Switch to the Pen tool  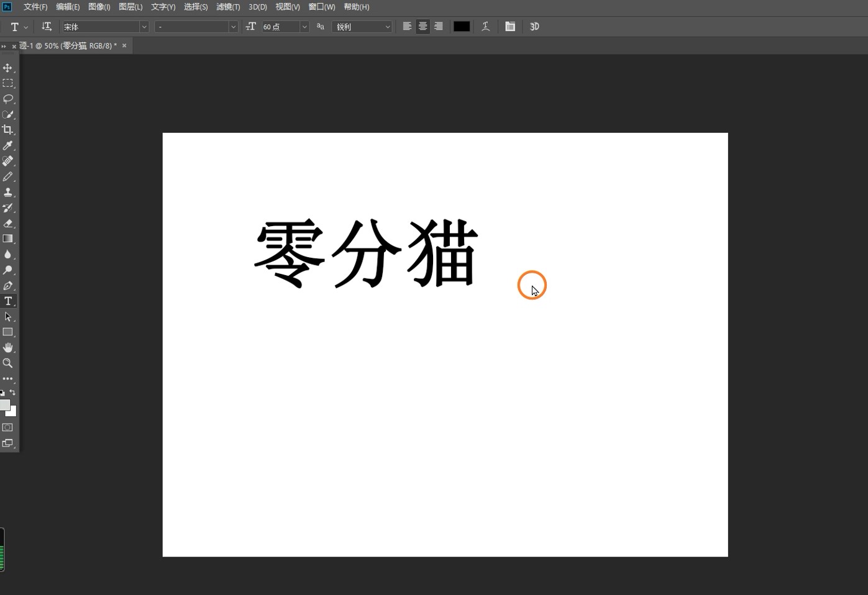tap(7, 286)
